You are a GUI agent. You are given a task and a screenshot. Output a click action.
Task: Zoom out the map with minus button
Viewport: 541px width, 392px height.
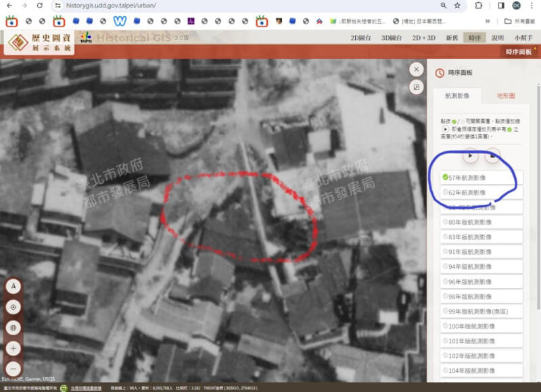[13, 369]
